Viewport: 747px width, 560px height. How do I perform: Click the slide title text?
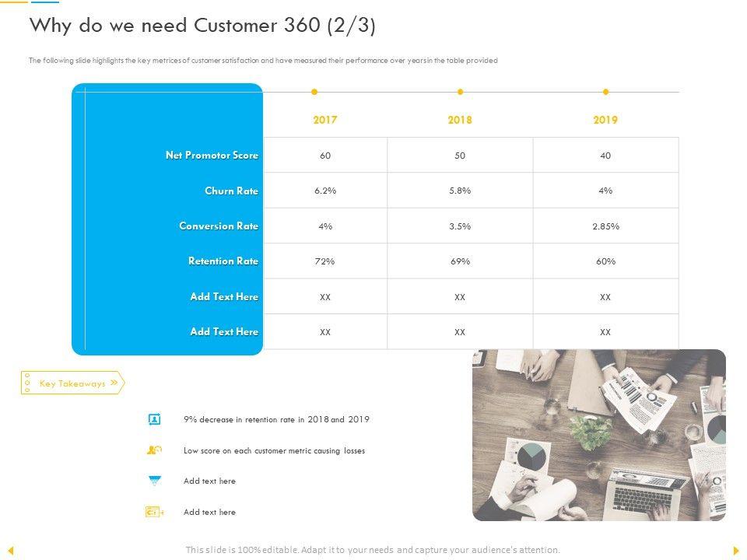point(202,26)
